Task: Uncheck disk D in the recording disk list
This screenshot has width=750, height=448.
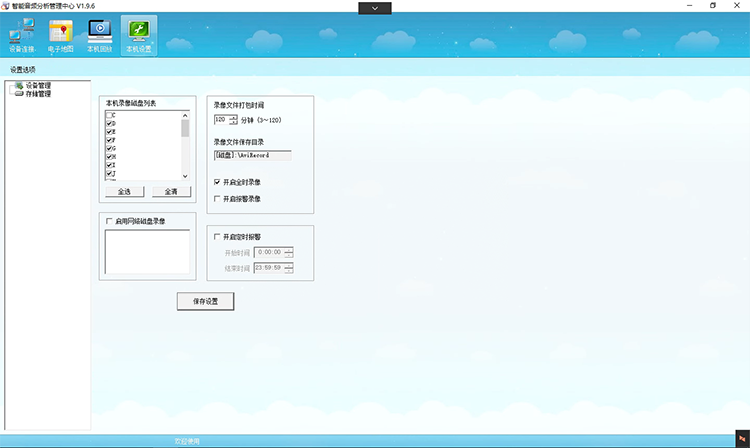Action: [x=108, y=124]
